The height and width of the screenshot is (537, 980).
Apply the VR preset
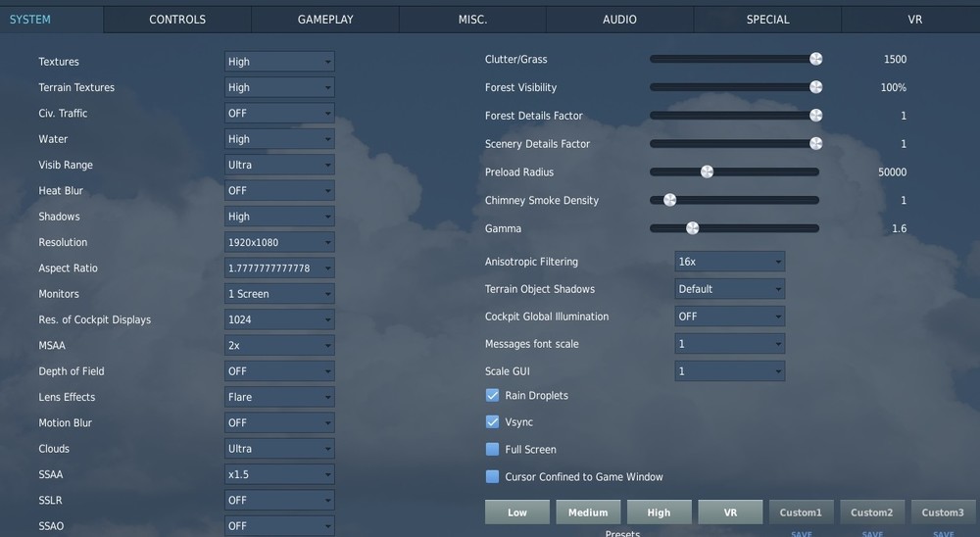pyautogui.click(x=730, y=512)
